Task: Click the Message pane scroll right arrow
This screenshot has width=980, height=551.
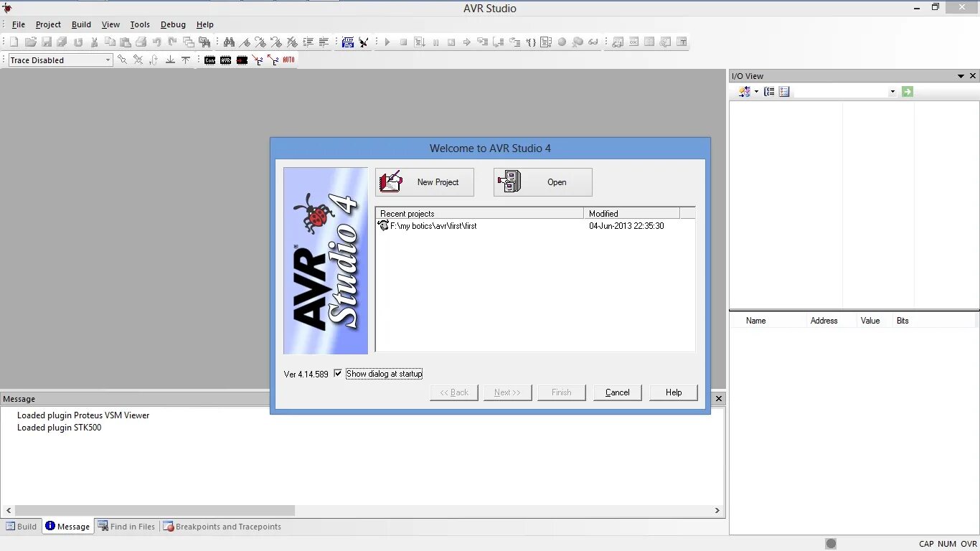Action: coord(717,511)
